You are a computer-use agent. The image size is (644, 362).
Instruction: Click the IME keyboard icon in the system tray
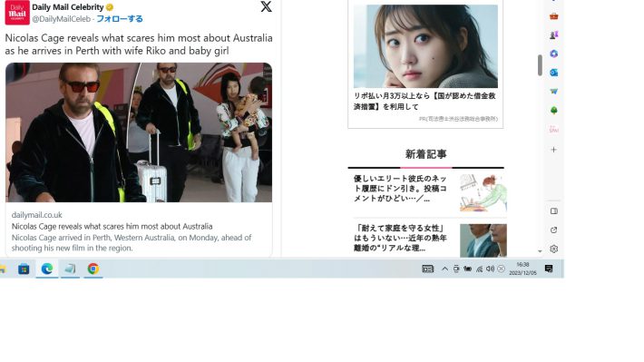[x=427, y=269]
